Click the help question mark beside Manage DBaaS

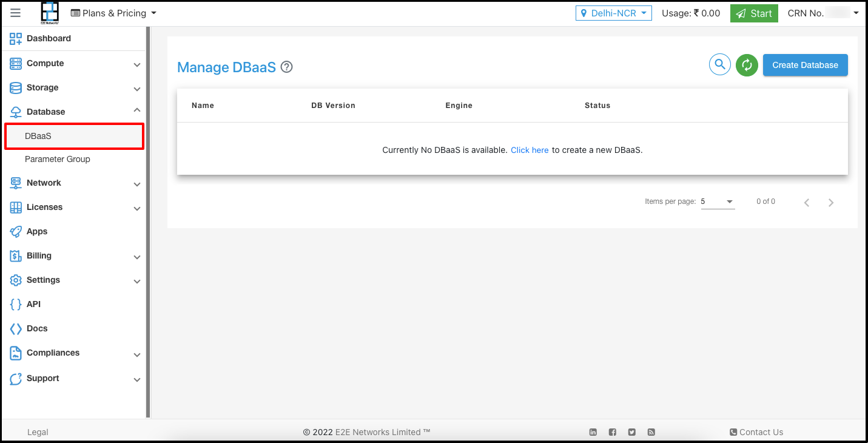point(287,67)
